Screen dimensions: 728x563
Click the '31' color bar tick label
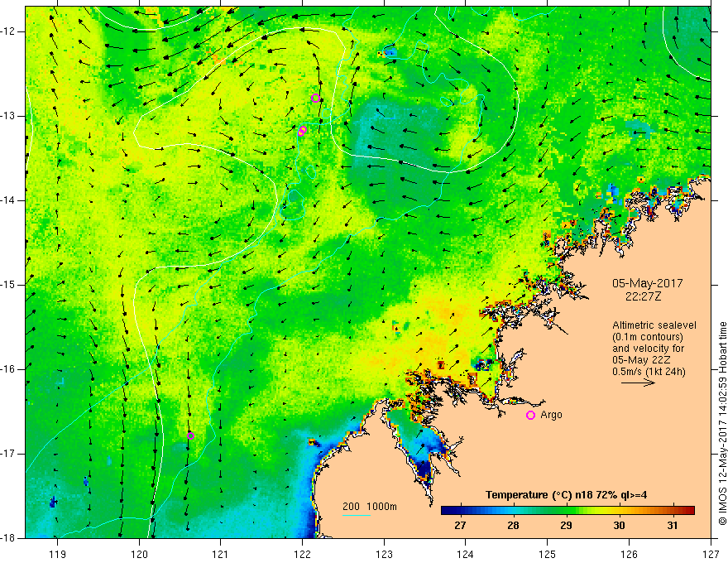[x=672, y=526]
